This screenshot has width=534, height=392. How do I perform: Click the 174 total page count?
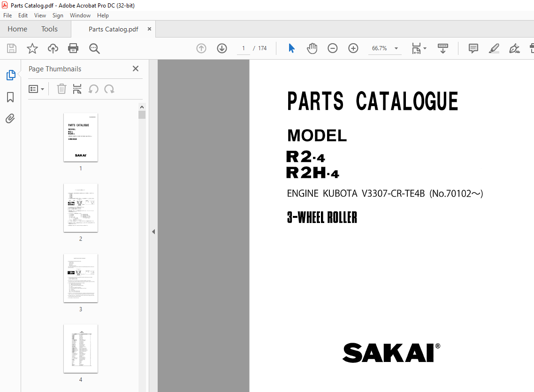tap(262, 48)
